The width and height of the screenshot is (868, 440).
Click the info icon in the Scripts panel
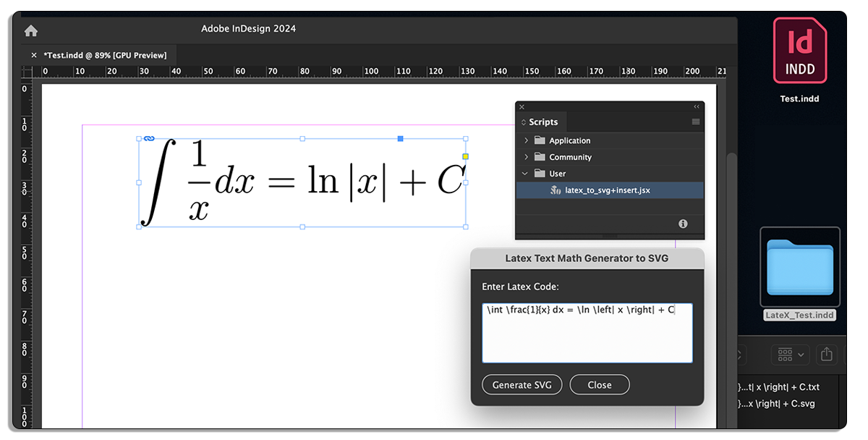point(682,224)
